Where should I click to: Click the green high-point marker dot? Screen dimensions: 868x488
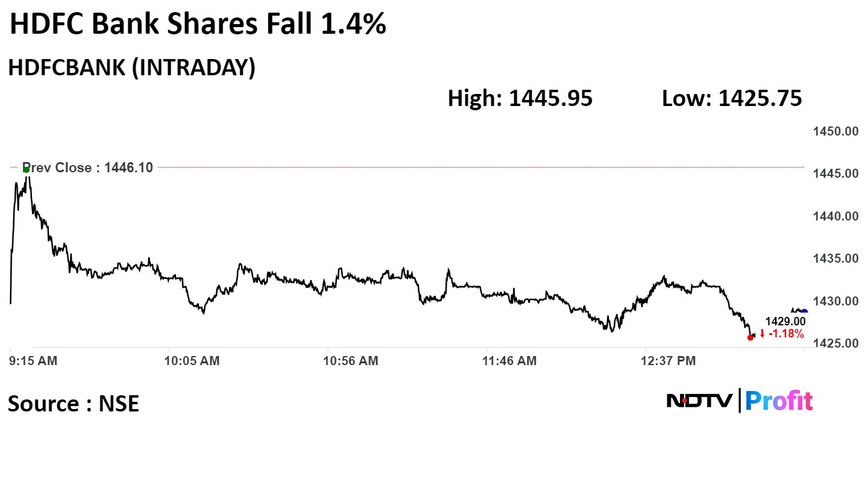click(x=26, y=170)
